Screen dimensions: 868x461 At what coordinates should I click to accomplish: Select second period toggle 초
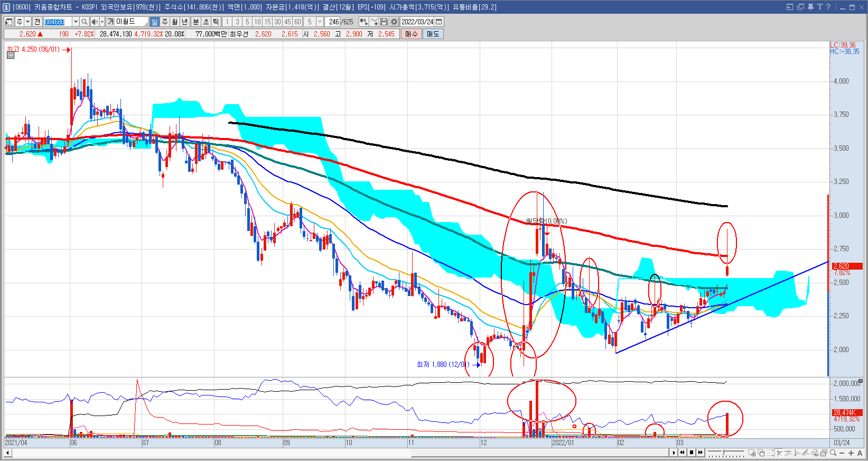point(206,22)
